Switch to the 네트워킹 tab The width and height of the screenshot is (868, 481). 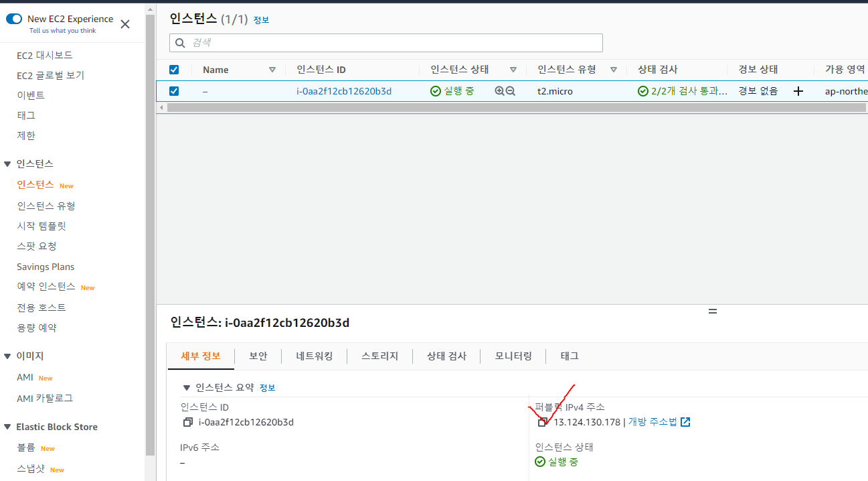click(x=315, y=356)
